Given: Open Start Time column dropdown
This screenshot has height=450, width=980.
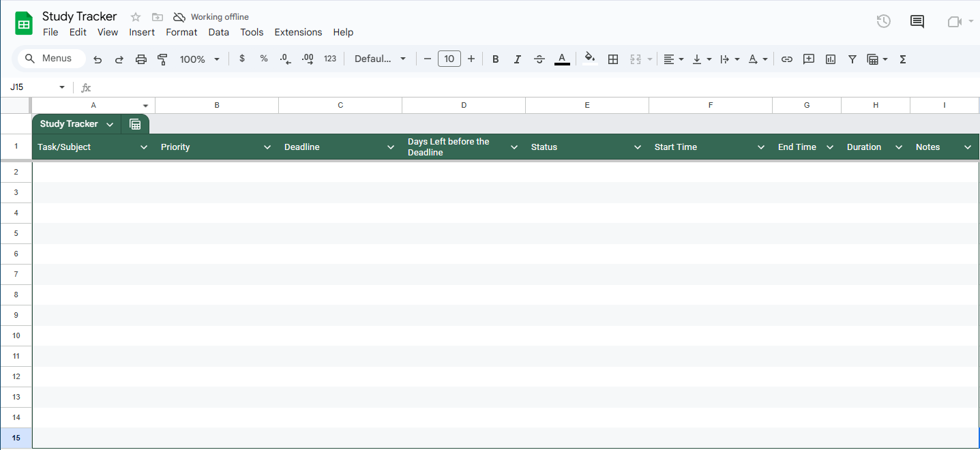Looking at the screenshot, I should (x=761, y=147).
